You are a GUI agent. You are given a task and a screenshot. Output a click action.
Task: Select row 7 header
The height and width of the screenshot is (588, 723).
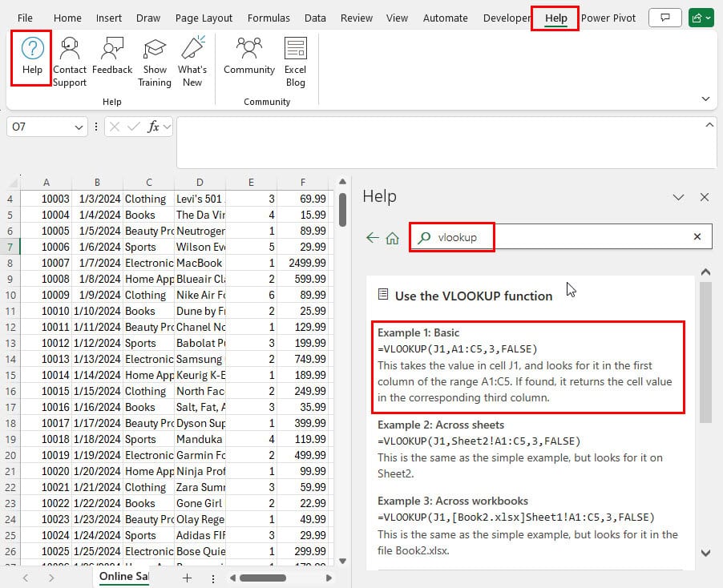[x=10, y=247]
